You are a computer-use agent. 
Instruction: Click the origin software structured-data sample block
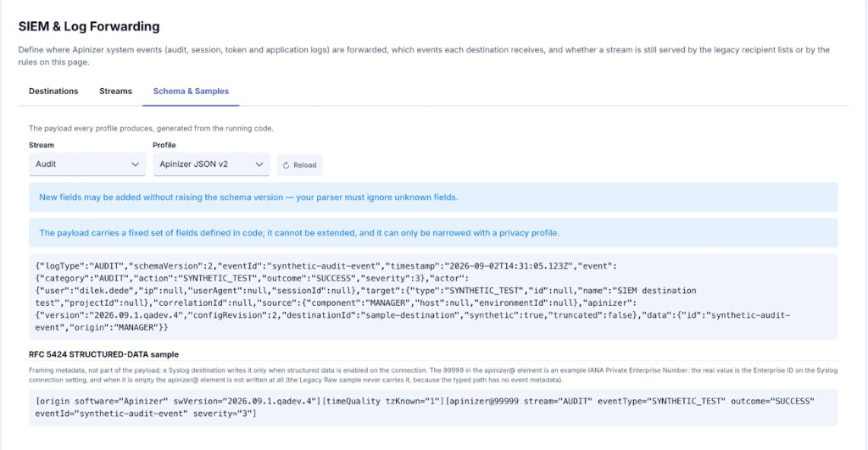coord(433,408)
